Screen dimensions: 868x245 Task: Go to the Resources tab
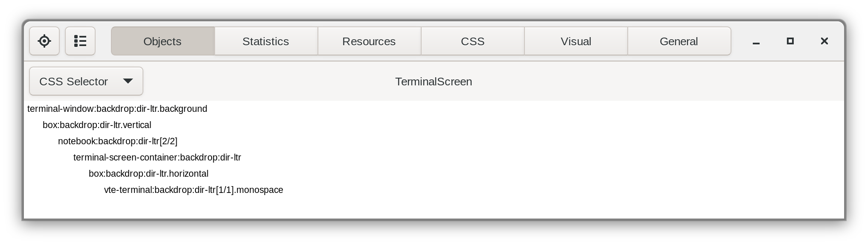(x=369, y=41)
